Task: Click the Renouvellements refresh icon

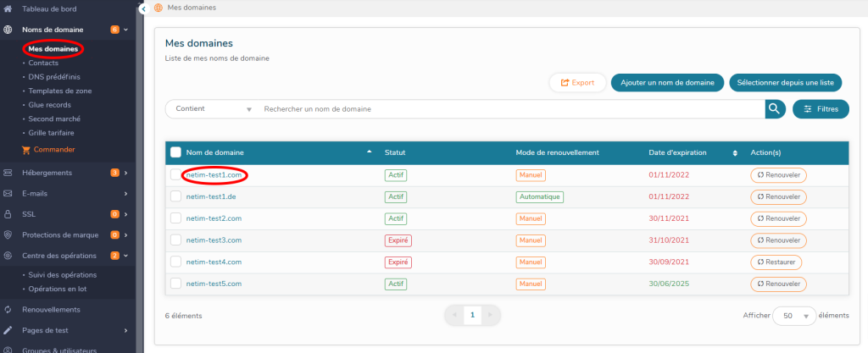Action: (8, 310)
